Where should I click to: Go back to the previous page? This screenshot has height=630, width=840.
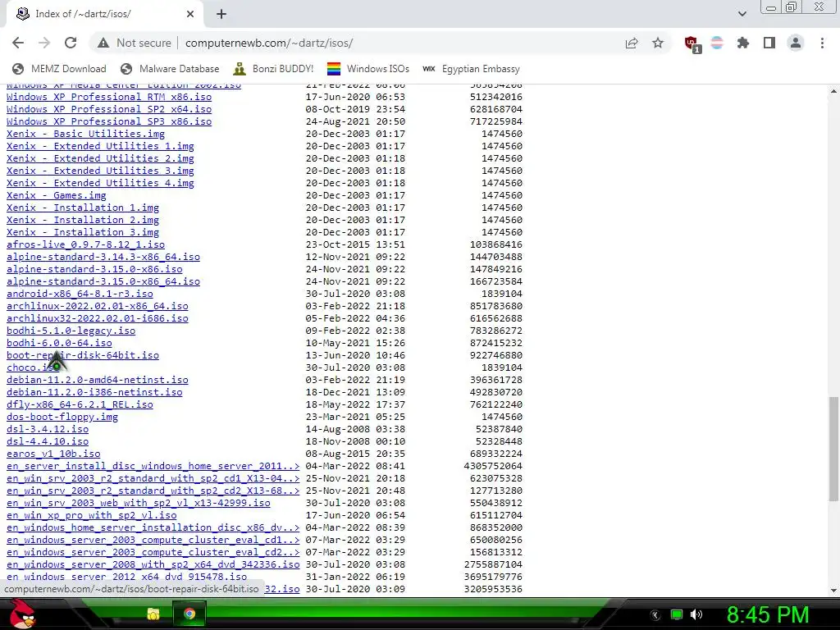18,43
